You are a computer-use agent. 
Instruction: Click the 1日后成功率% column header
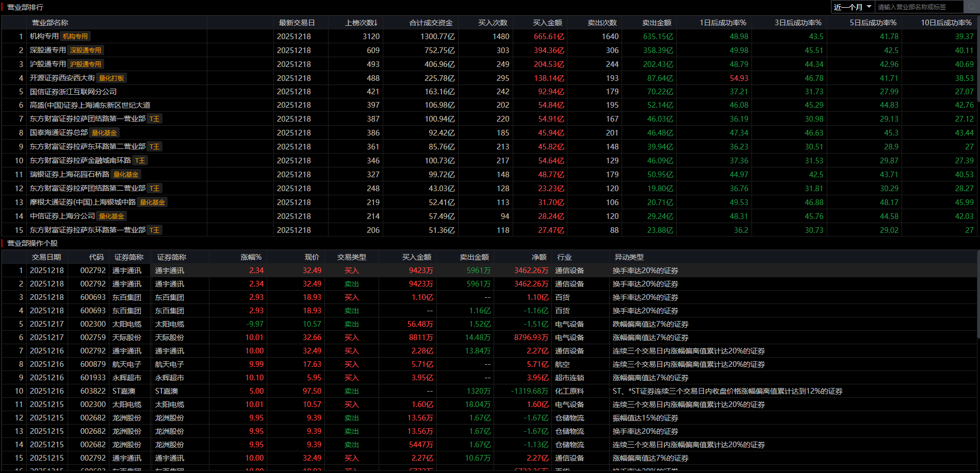723,23
